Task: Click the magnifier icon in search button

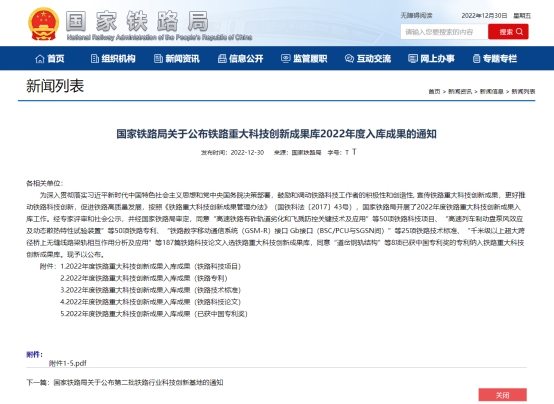Action: click(519, 32)
